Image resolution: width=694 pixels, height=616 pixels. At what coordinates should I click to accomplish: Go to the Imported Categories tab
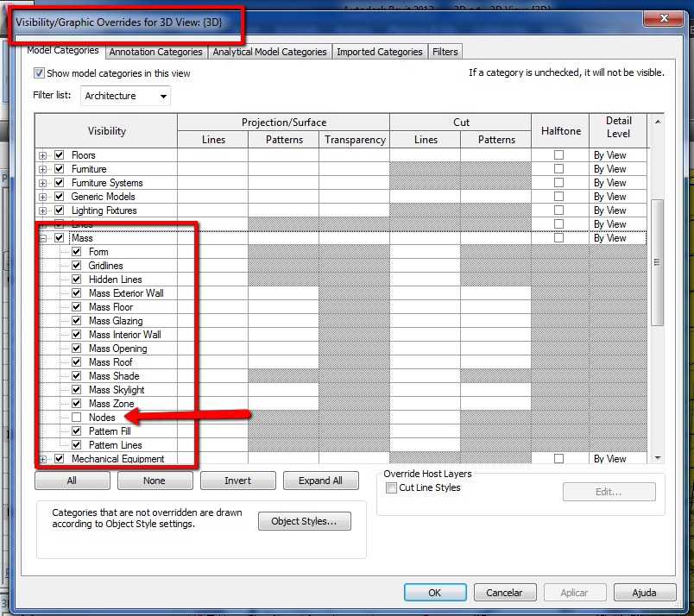point(380,52)
